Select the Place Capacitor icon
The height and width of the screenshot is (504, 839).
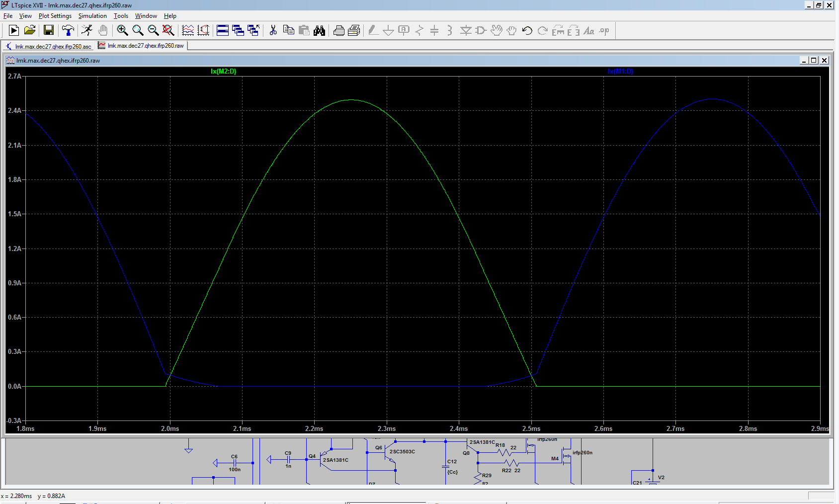[434, 31]
